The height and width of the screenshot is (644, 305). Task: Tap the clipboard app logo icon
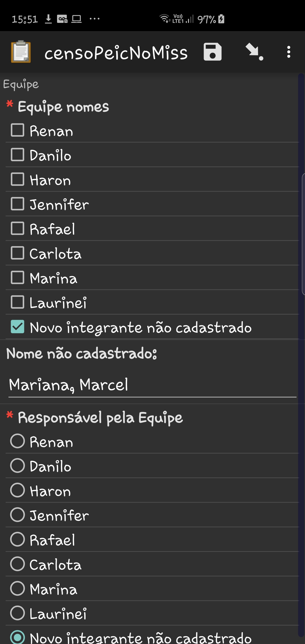pyautogui.click(x=21, y=52)
